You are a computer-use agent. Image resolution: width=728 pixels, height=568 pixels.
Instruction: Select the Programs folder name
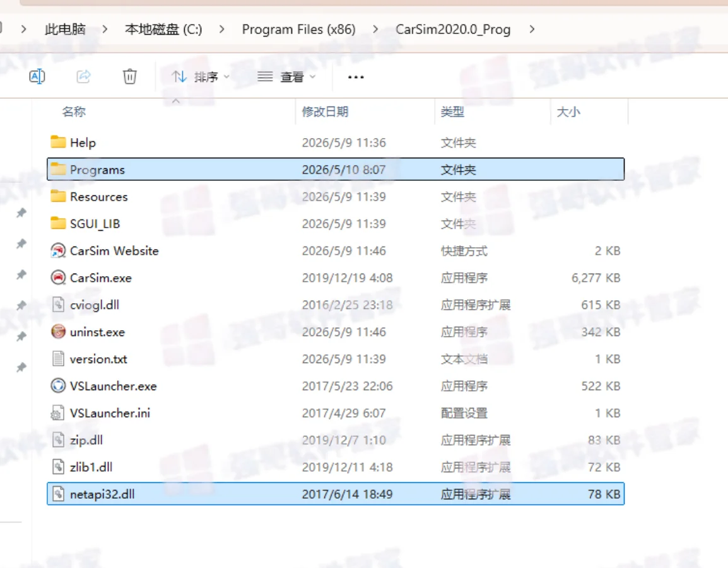97,170
